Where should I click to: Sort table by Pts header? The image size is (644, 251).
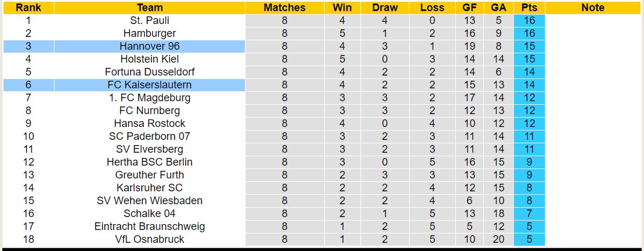tap(529, 8)
